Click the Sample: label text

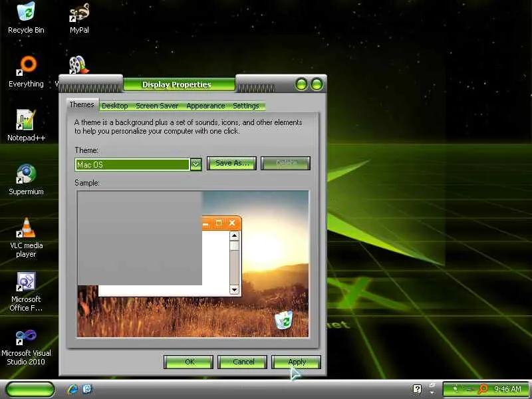click(87, 182)
